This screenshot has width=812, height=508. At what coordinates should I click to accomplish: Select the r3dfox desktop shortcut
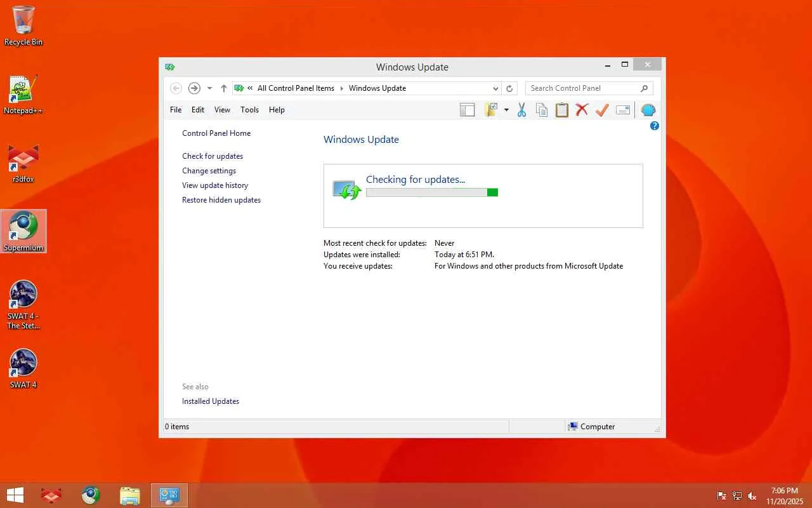(23, 164)
